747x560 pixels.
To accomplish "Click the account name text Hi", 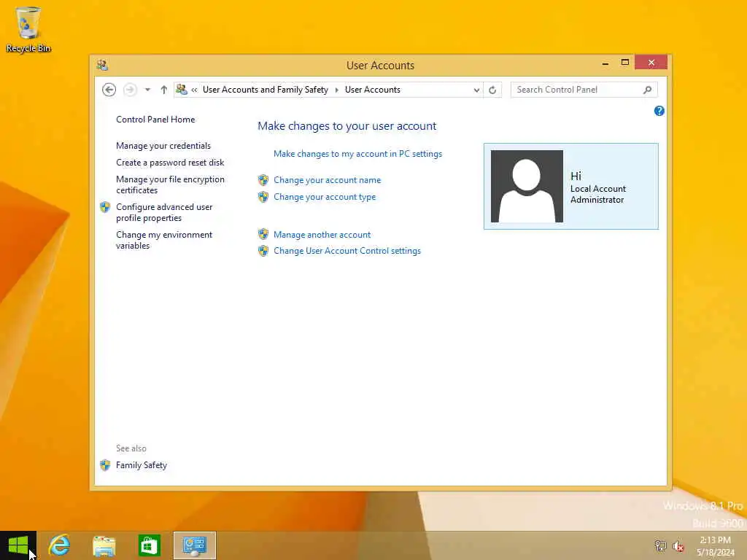I will coord(576,176).
